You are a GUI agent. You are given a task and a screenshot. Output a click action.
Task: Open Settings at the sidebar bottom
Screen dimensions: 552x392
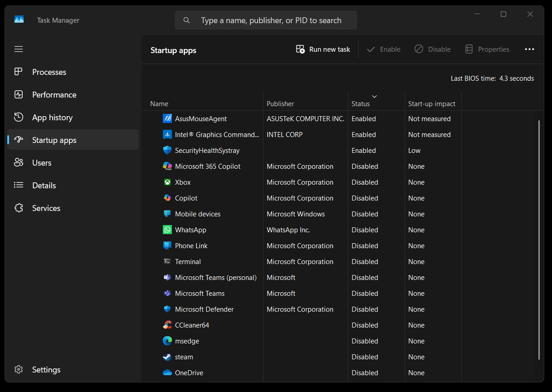tap(46, 370)
